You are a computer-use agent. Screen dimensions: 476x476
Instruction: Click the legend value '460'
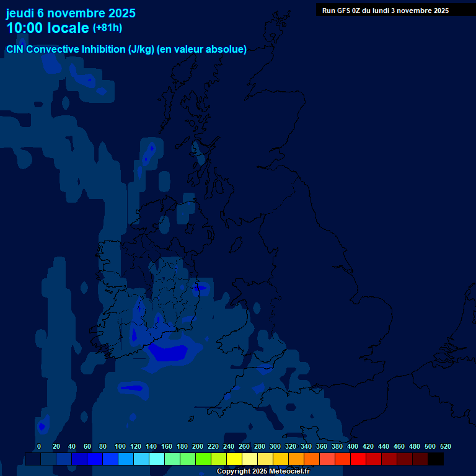(x=399, y=446)
